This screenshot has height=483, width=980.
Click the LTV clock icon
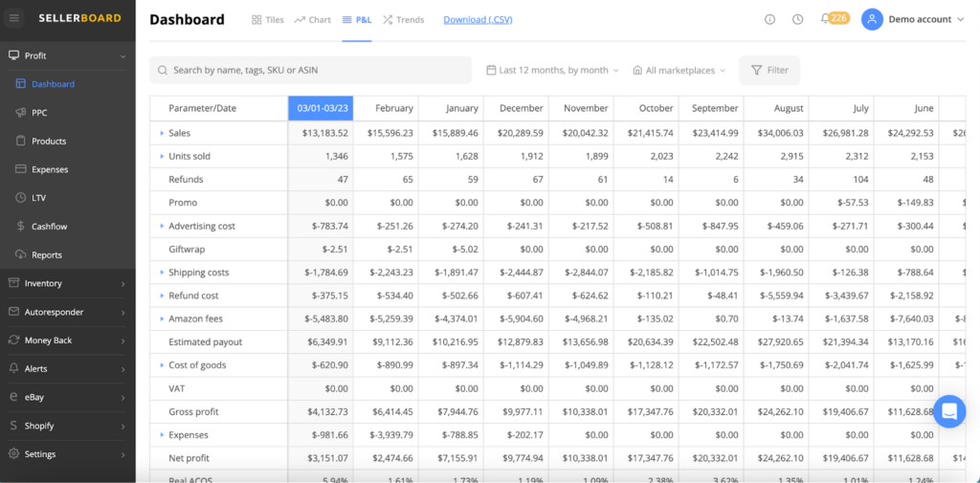click(21, 198)
